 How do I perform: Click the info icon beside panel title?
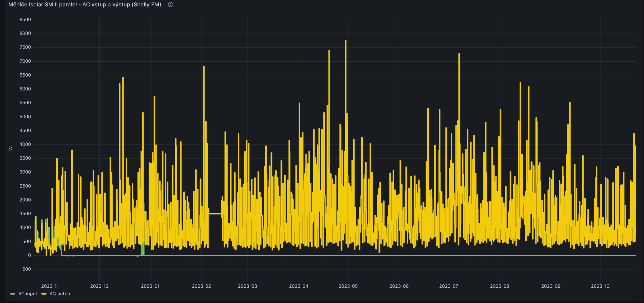[x=171, y=5]
